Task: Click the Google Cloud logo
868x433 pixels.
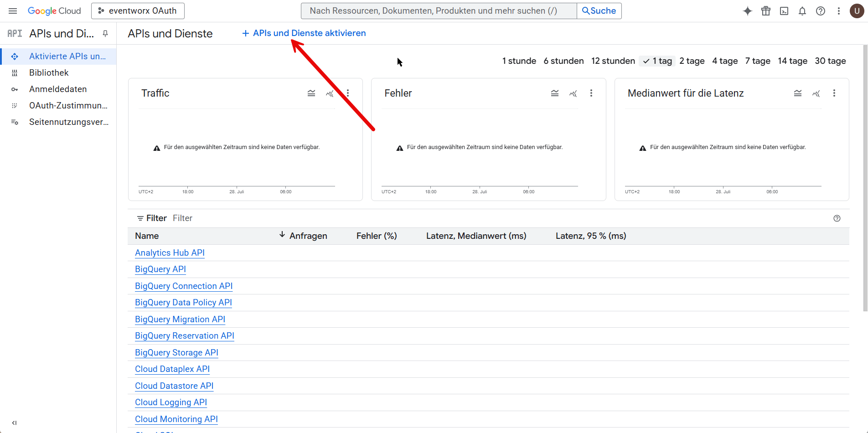Action: coord(54,11)
